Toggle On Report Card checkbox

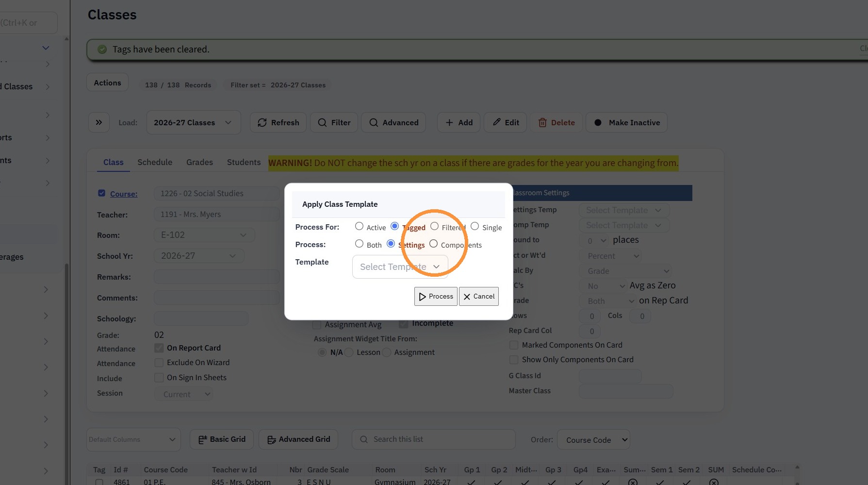click(x=159, y=348)
